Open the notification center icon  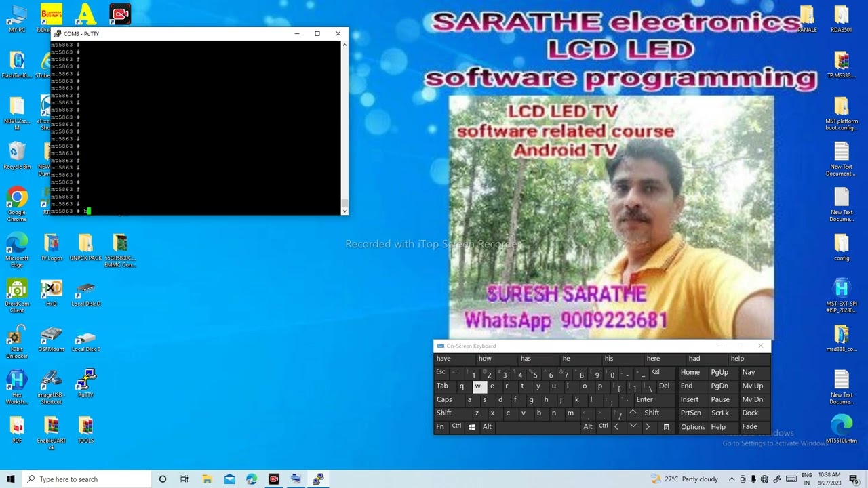854,479
